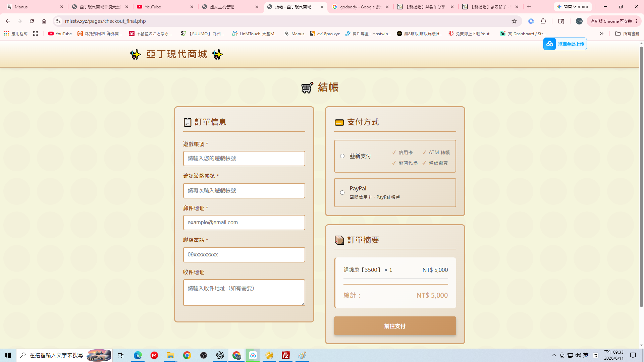Open the 所有書籤 folder
This screenshot has width=644, height=362.
point(627,34)
